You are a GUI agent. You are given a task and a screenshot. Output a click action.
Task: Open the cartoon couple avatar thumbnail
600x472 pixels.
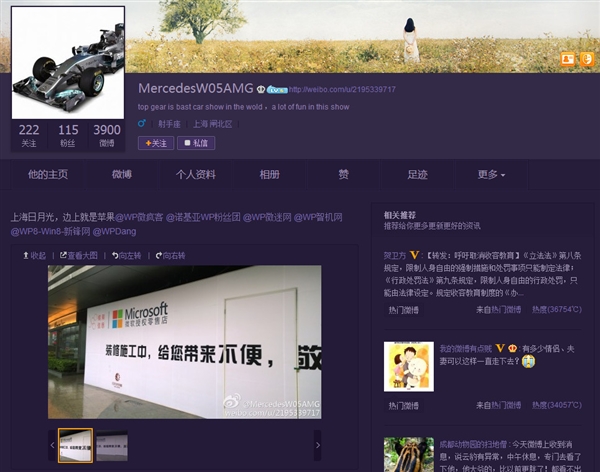(x=409, y=366)
